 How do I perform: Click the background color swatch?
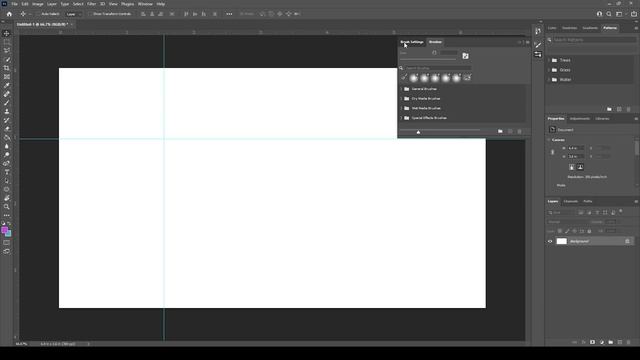[x=9, y=234]
